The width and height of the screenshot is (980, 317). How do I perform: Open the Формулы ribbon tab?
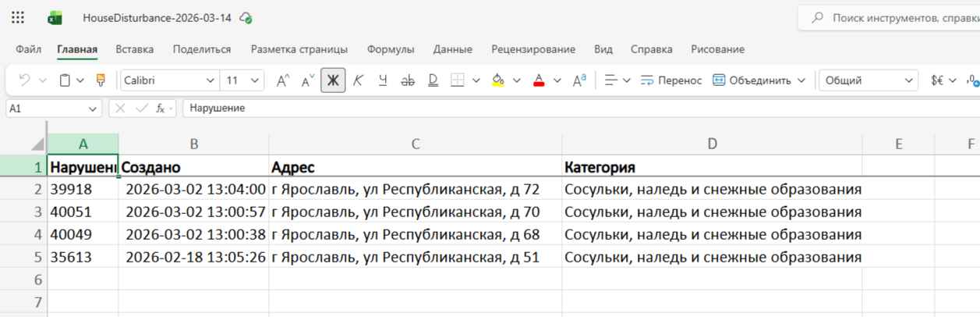[x=391, y=49]
